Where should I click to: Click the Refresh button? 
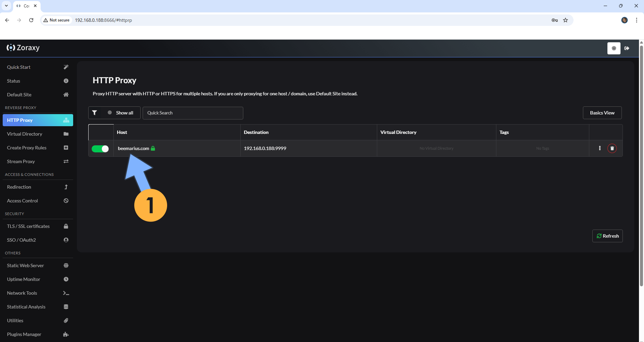pos(607,236)
